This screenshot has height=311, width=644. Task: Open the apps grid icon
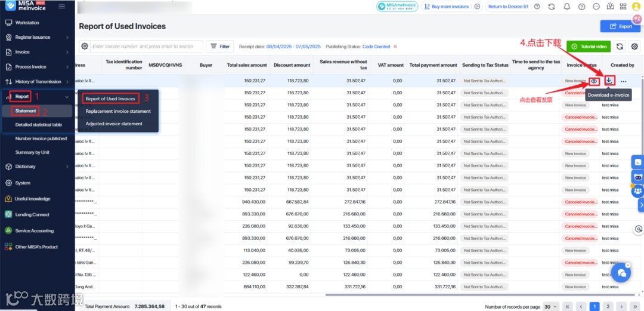point(623,7)
